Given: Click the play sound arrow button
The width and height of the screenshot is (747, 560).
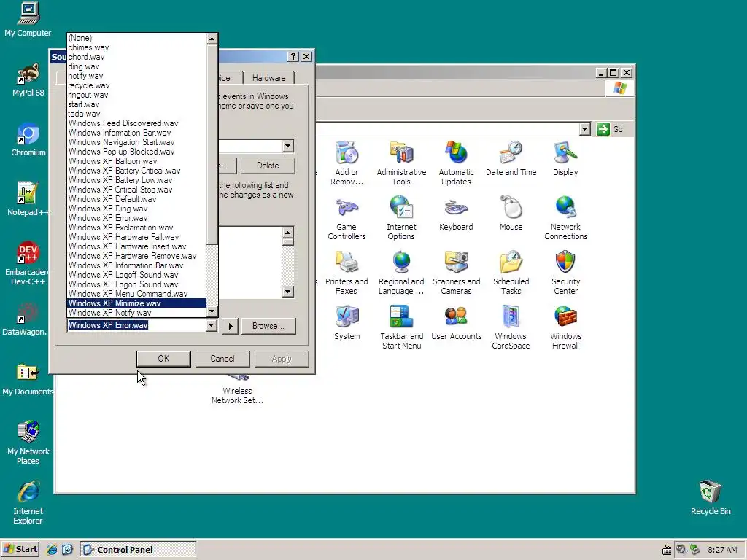Looking at the screenshot, I should pos(230,326).
